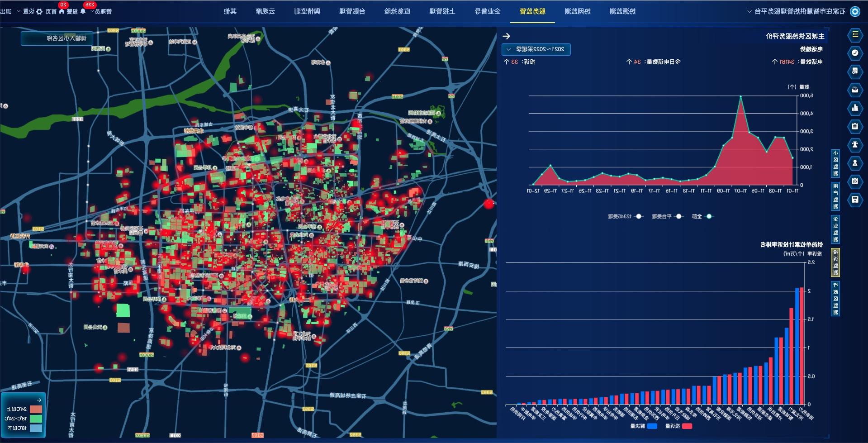Open the 云观摩 tab

coord(265,11)
